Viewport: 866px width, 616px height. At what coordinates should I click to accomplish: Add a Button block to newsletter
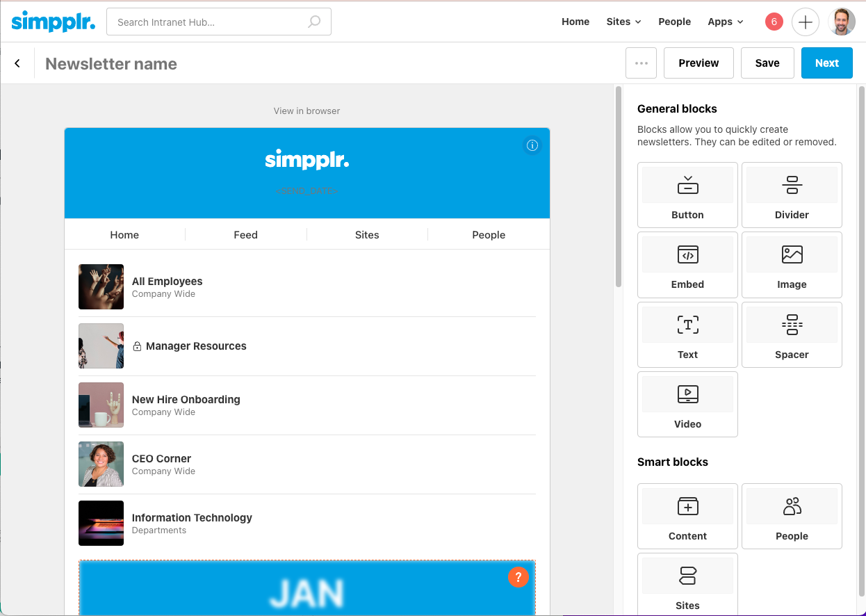click(x=687, y=195)
